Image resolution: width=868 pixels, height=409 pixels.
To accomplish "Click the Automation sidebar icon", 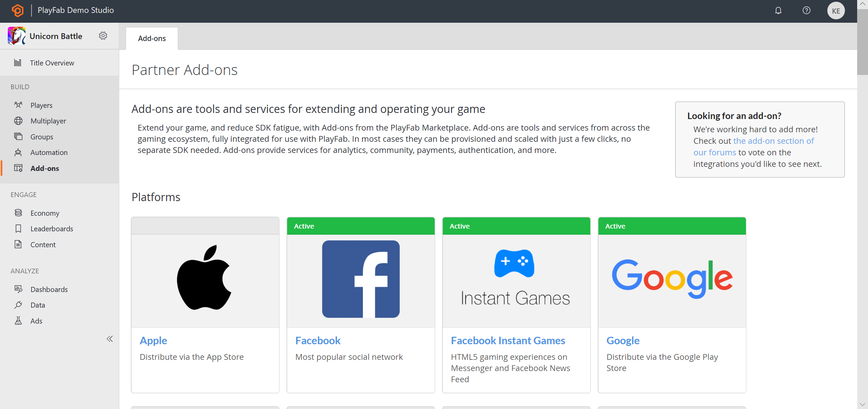I will click(18, 152).
